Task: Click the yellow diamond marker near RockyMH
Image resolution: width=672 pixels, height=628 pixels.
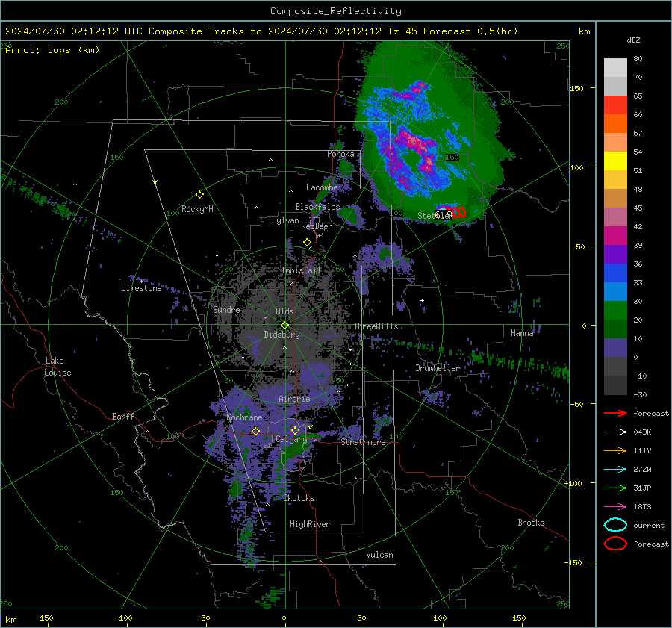Action: point(199,195)
